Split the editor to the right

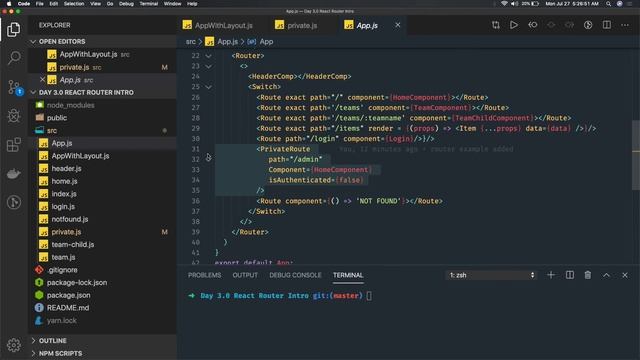tap(607, 25)
